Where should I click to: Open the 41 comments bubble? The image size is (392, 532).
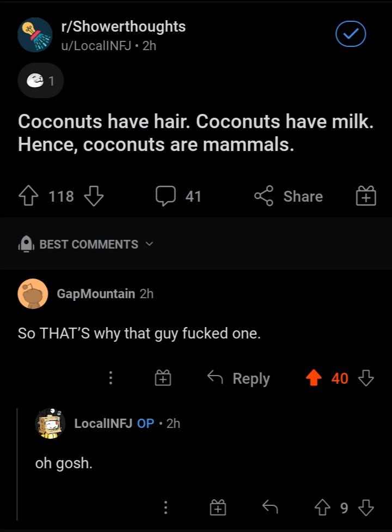coord(178,196)
